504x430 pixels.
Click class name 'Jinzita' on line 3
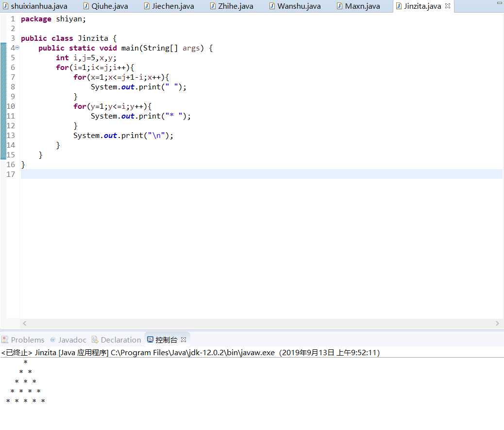click(93, 38)
